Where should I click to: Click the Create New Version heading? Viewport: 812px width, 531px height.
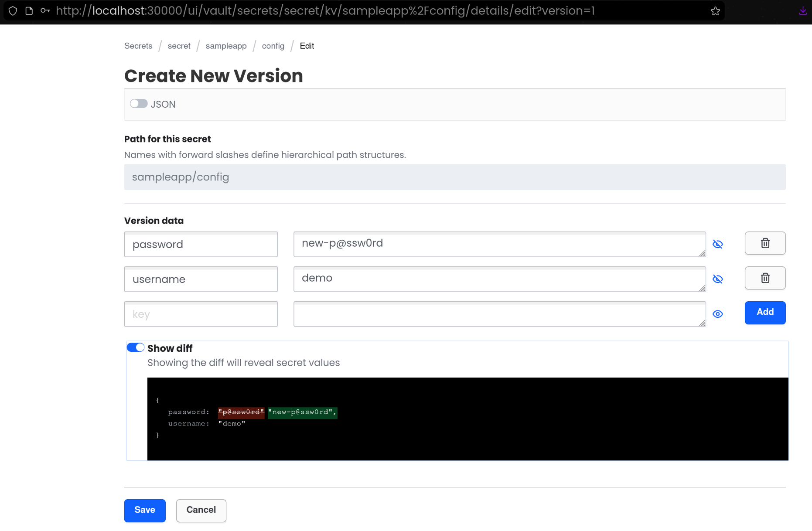coord(214,76)
